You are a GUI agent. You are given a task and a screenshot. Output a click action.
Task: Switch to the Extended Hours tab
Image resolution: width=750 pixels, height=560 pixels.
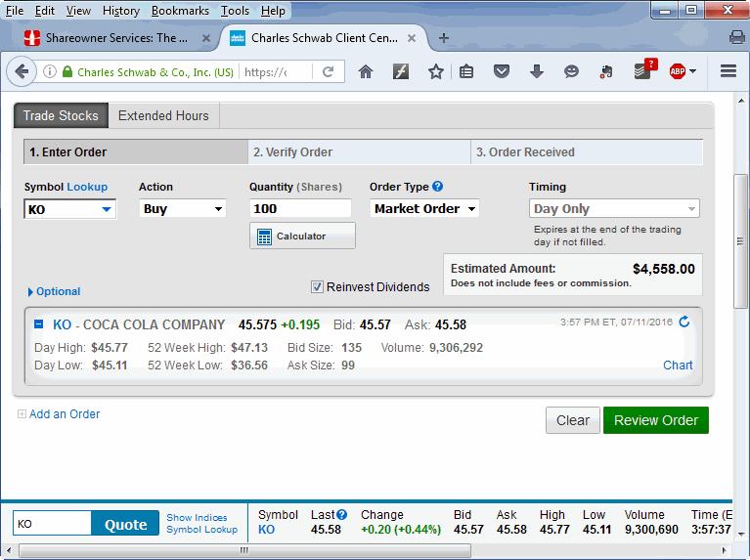tap(163, 115)
